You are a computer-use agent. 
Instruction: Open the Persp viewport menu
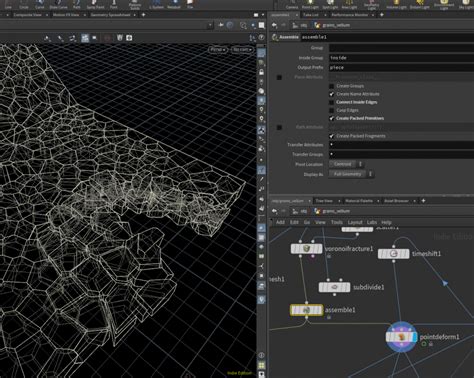pos(218,50)
